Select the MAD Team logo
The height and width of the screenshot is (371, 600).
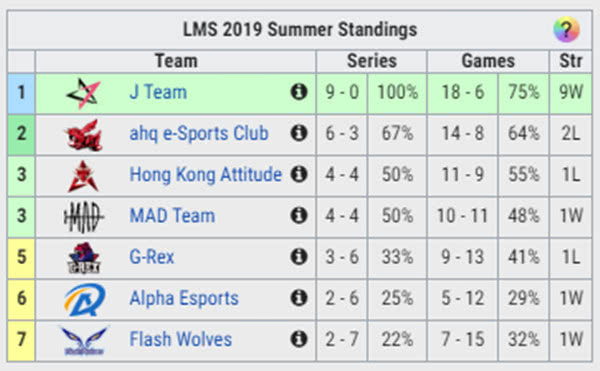[83, 216]
